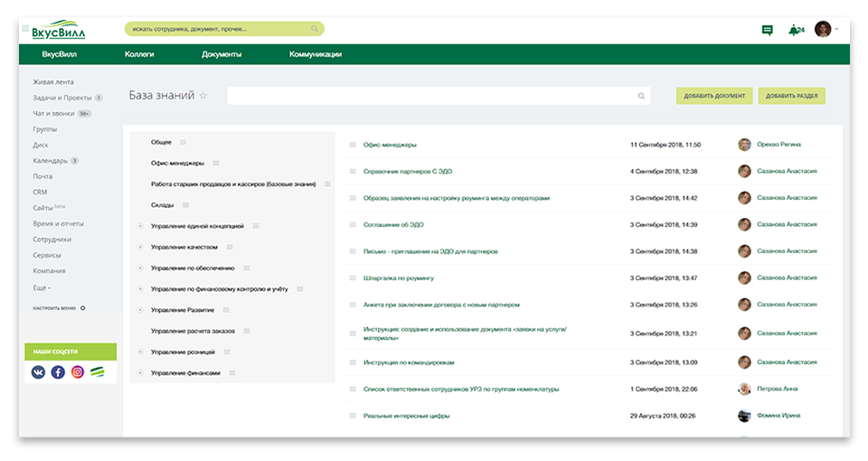Expand the Еще sidebar menu
Viewport: 868px width, 461px height.
click(42, 287)
